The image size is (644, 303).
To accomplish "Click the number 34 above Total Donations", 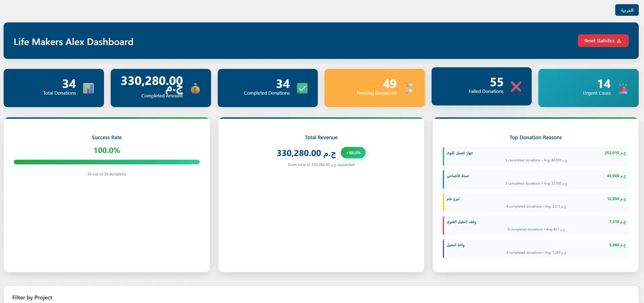I will (69, 84).
